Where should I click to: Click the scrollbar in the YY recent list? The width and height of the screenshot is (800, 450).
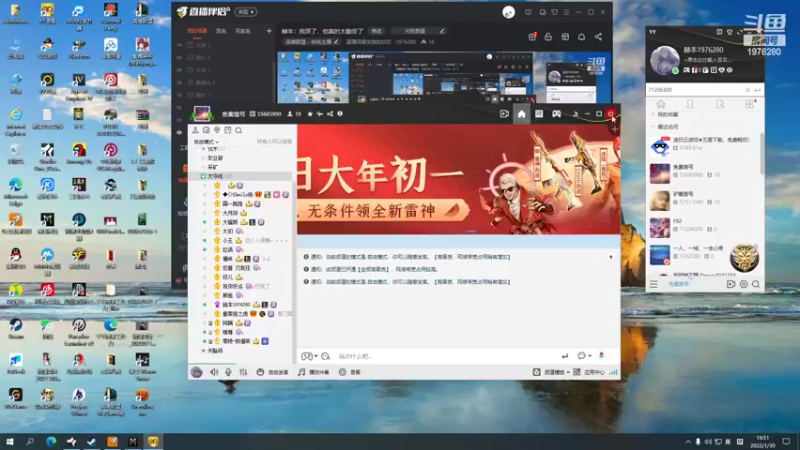pos(762,153)
